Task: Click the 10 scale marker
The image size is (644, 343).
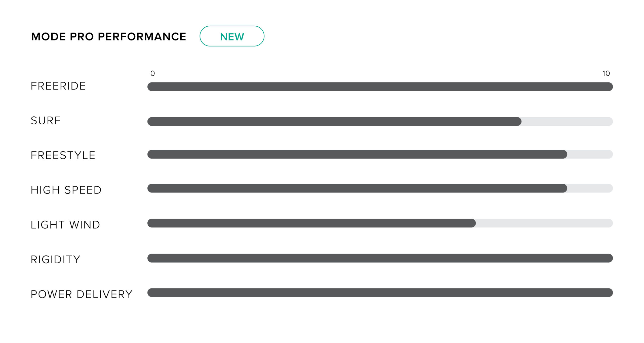Action: 606,73
